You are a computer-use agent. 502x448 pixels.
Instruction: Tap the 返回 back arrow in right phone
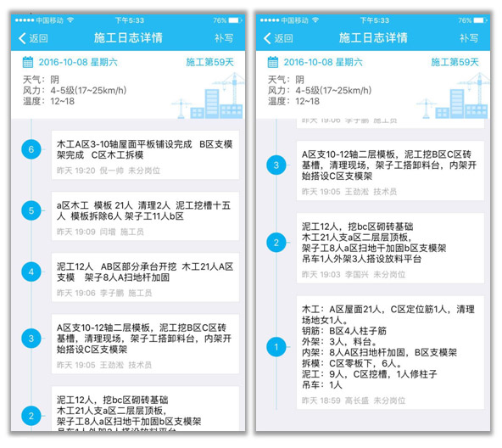(278, 38)
